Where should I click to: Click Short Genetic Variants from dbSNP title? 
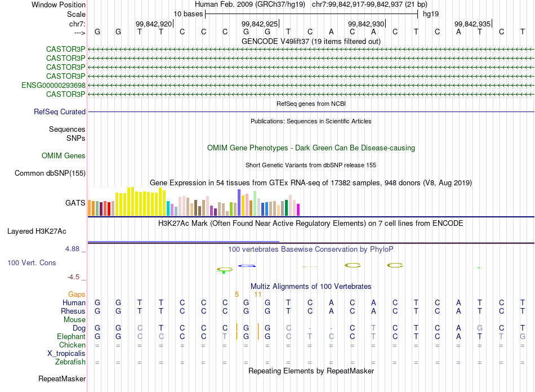point(311,165)
